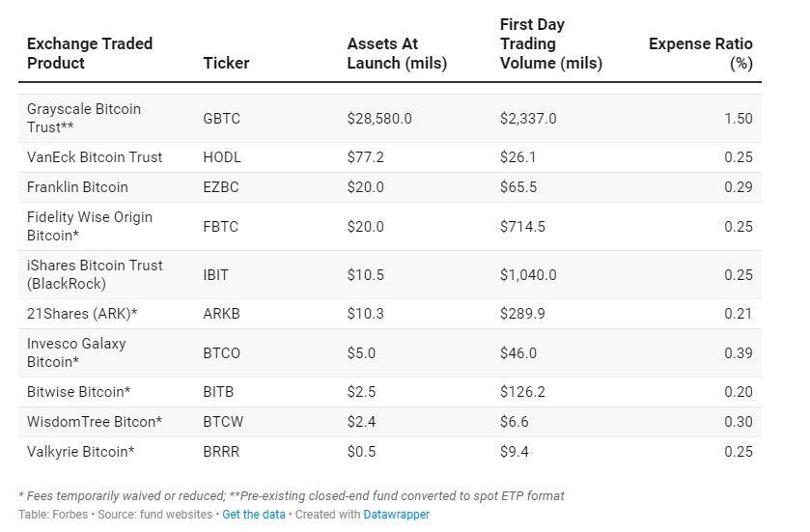Select the 21Shares (ARK) product name
810x532 pixels.
[x=82, y=314]
